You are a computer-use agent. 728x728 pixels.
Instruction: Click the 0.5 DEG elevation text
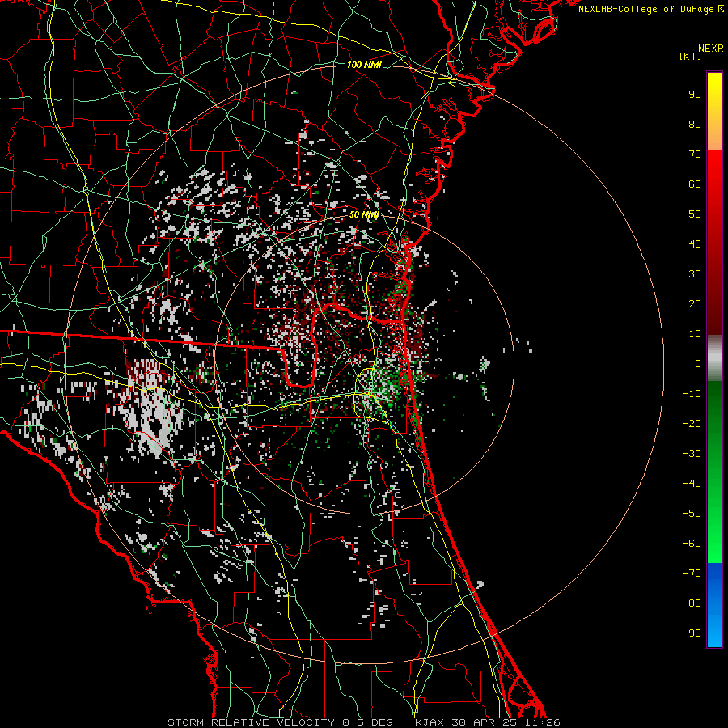[368, 722]
